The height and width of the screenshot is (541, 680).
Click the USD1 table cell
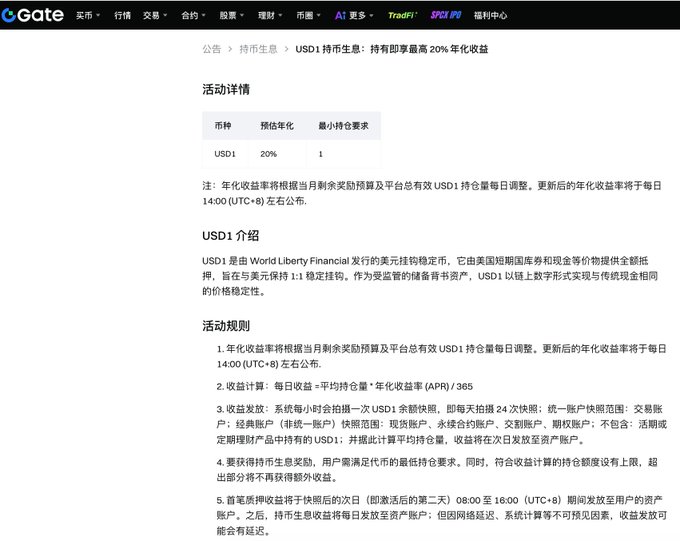click(225, 154)
